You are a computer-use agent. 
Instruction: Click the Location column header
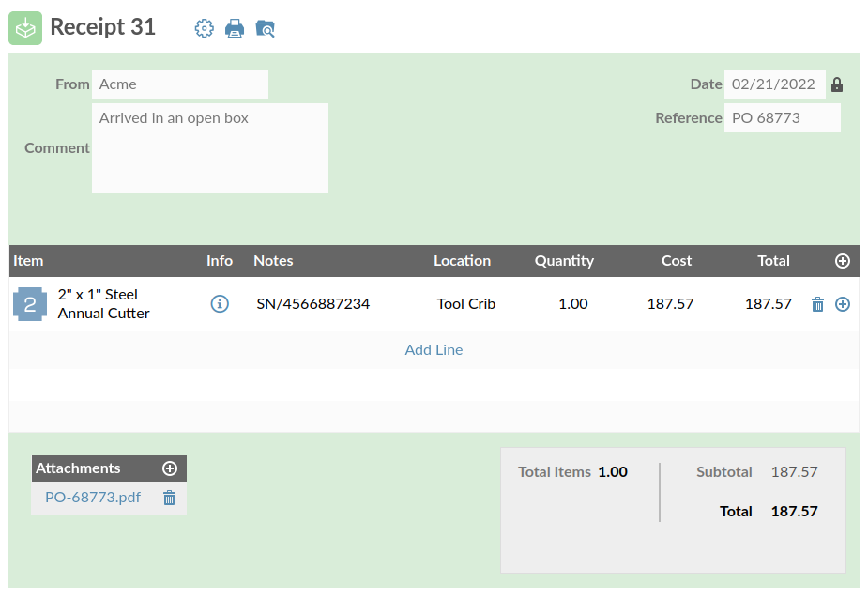tap(463, 261)
